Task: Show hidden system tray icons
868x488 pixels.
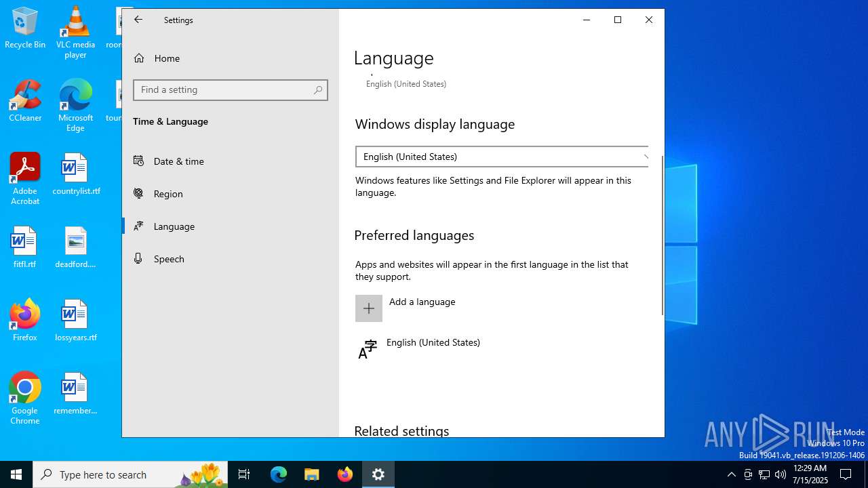Action: pos(731,474)
